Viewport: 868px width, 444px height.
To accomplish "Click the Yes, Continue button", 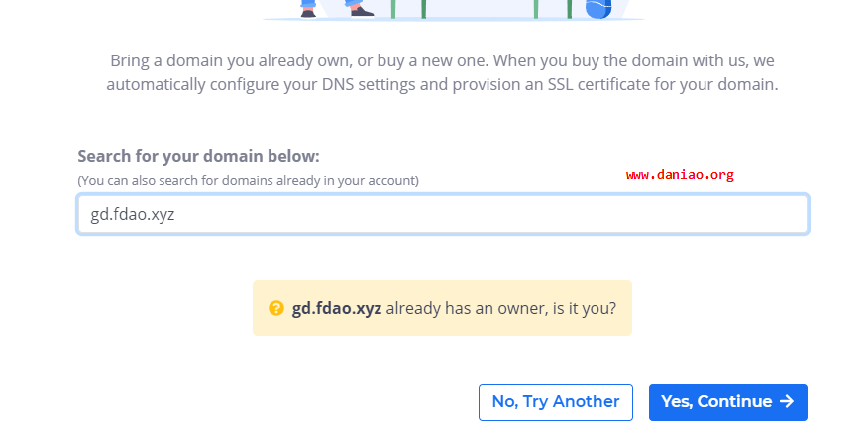I will click(728, 402).
